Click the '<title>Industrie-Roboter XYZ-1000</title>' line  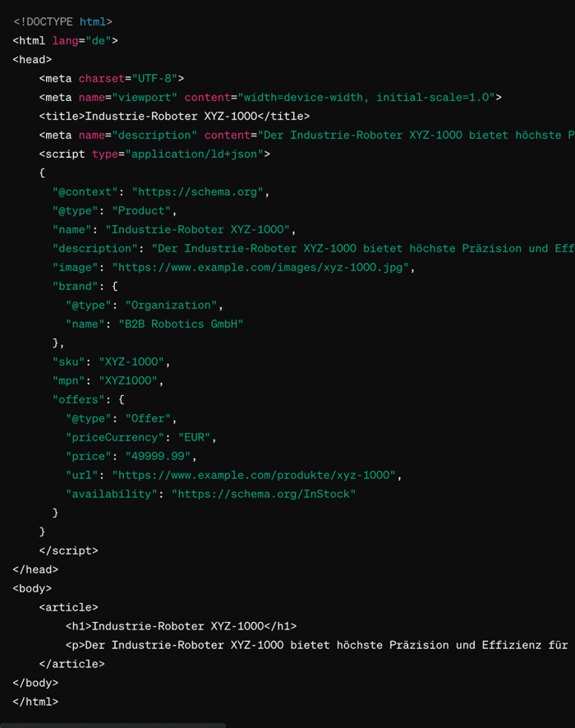[x=174, y=116]
